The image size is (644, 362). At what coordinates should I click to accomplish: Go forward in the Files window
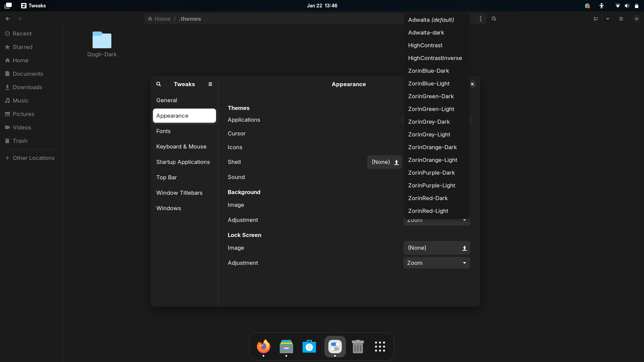(19, 19)
